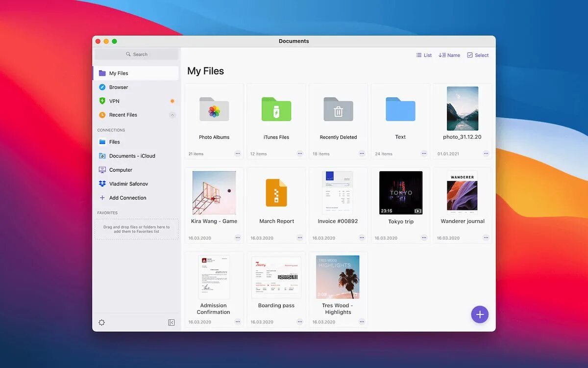Open more options for Recently Deleted
The width and height of the screenshot is (588, 368).
coord(362,154)
